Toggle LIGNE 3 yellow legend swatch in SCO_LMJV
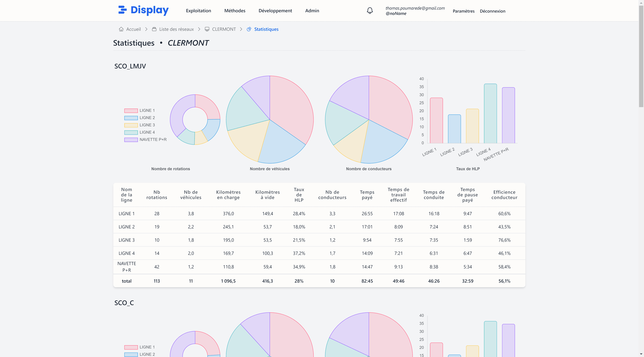The height and width of the screenshot is (357, 644). pos(131,125)
